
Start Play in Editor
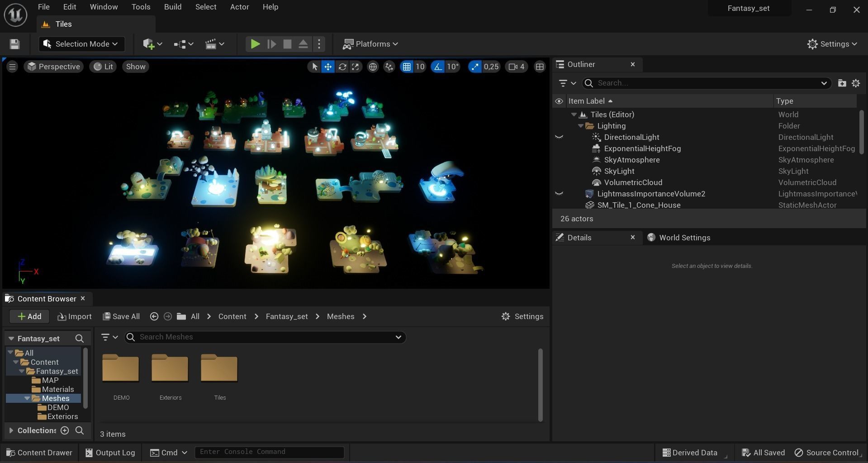coord(255,44)
